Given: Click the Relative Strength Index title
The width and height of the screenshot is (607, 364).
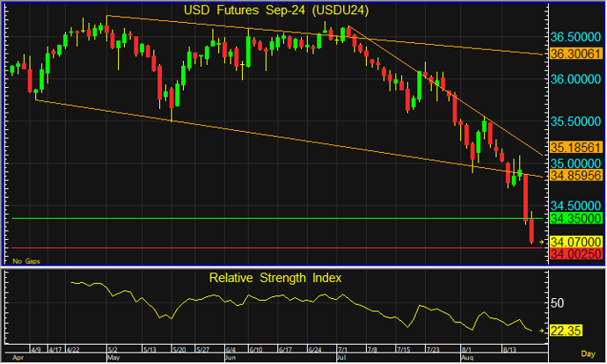Looking at the screenshot, I should tap(275, 278).
